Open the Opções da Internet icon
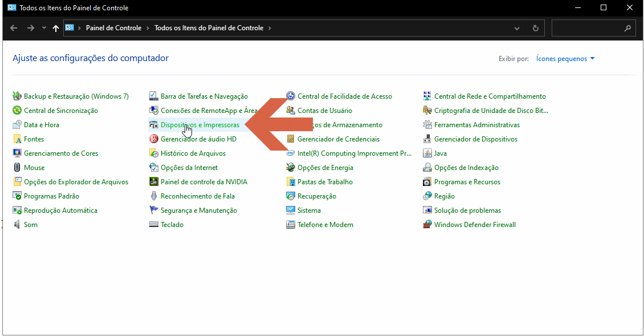 tap(154, 167)
